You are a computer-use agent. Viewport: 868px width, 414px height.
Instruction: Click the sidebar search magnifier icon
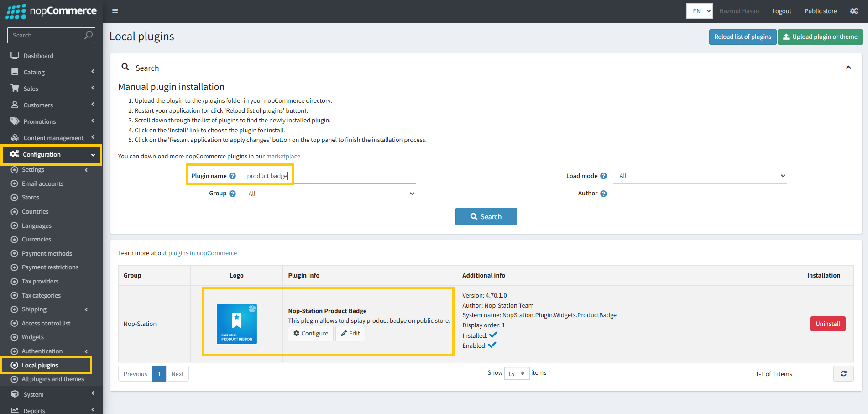click(x=89, y=35)
